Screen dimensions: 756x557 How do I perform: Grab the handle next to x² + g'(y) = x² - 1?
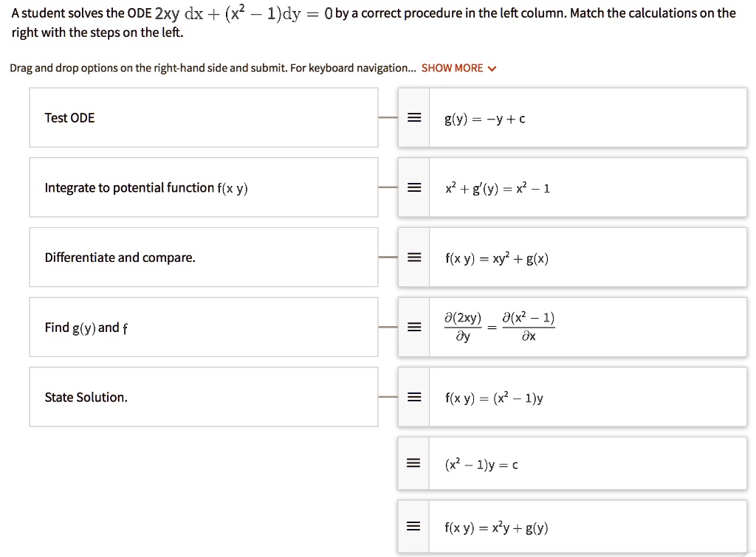coord(413,187)
